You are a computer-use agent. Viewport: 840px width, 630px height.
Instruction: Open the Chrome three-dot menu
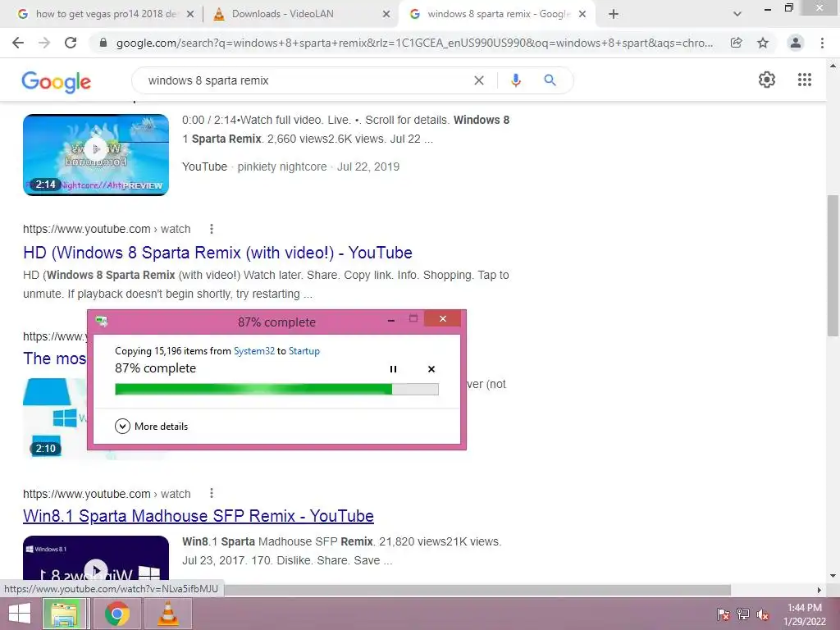(822, 43)
